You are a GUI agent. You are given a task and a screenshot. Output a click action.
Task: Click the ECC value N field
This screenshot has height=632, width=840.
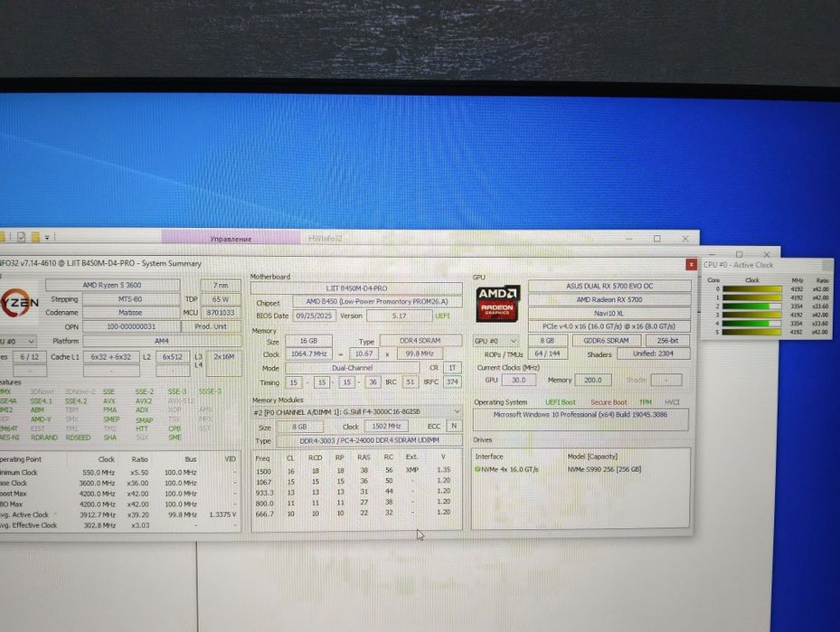(454, 426)
